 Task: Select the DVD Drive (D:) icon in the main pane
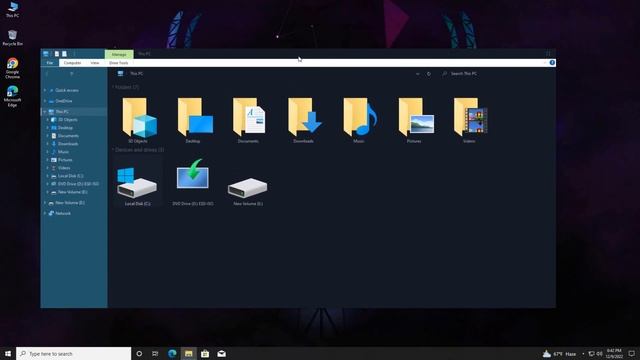tap(193, 174)
